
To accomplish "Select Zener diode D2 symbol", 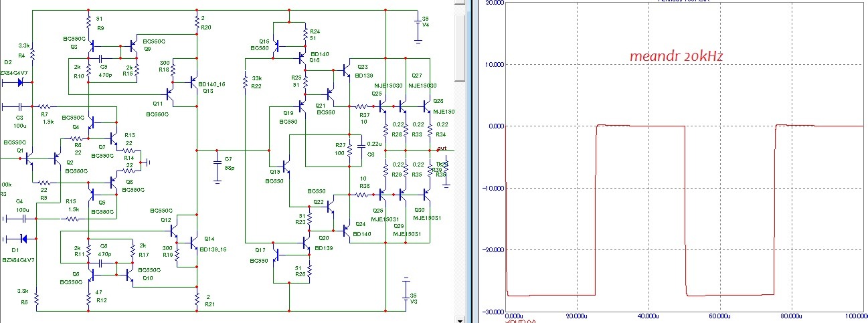I will (x=20, y=82).
